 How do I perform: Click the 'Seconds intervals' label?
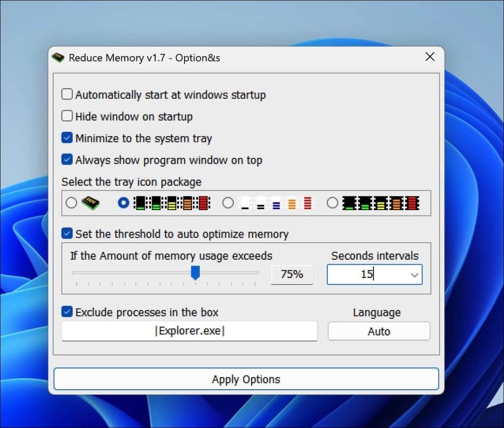pos(375,256)
